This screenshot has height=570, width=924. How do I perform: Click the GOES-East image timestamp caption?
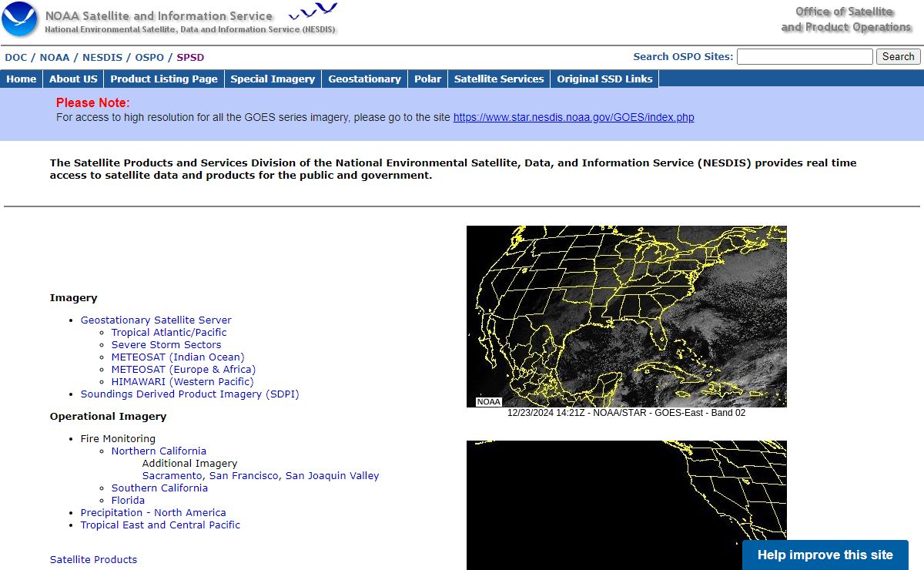pyautogui.click(x=626, y=413)
